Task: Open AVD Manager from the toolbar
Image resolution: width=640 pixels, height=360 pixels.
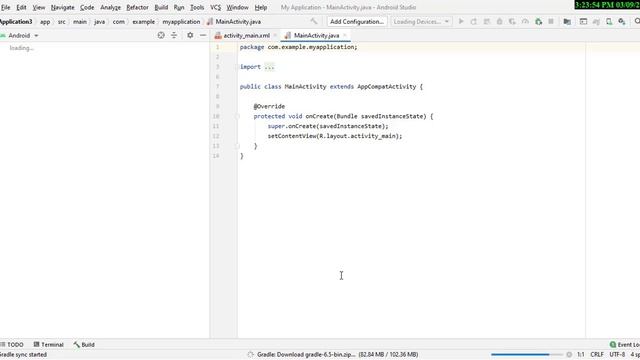Action: click(609, 21)
